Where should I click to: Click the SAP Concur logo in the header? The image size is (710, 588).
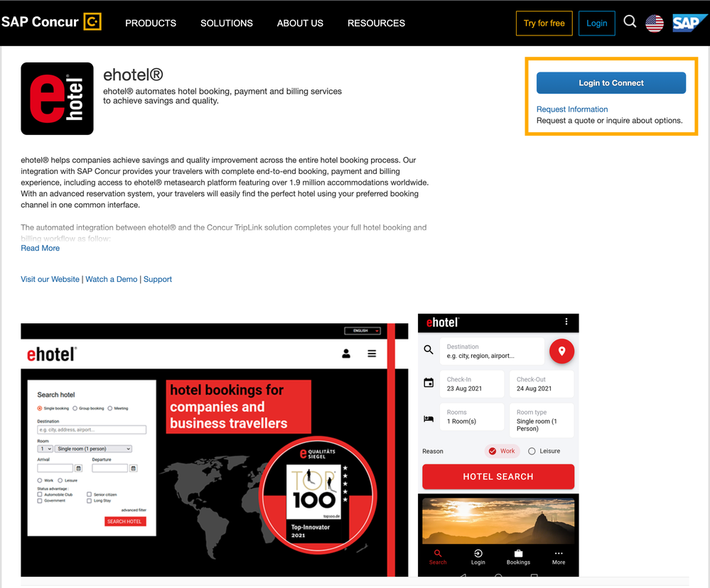(x=51, y=22)
